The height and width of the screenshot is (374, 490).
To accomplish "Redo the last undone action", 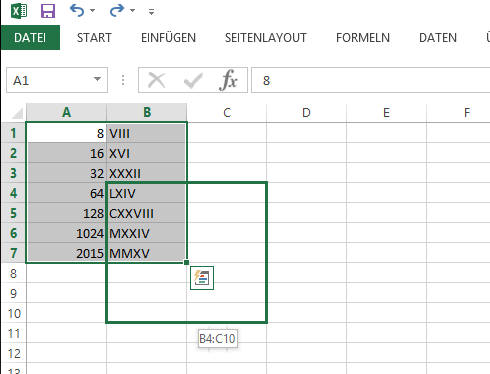I will (117, 11).
